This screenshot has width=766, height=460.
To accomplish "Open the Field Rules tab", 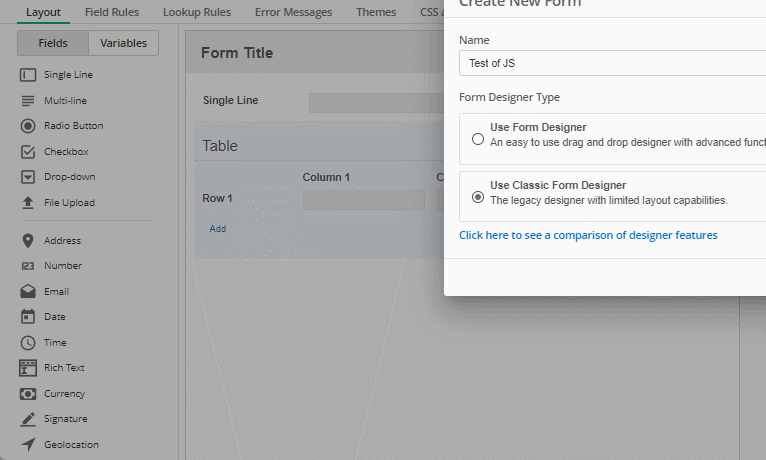I will [112, 12].
